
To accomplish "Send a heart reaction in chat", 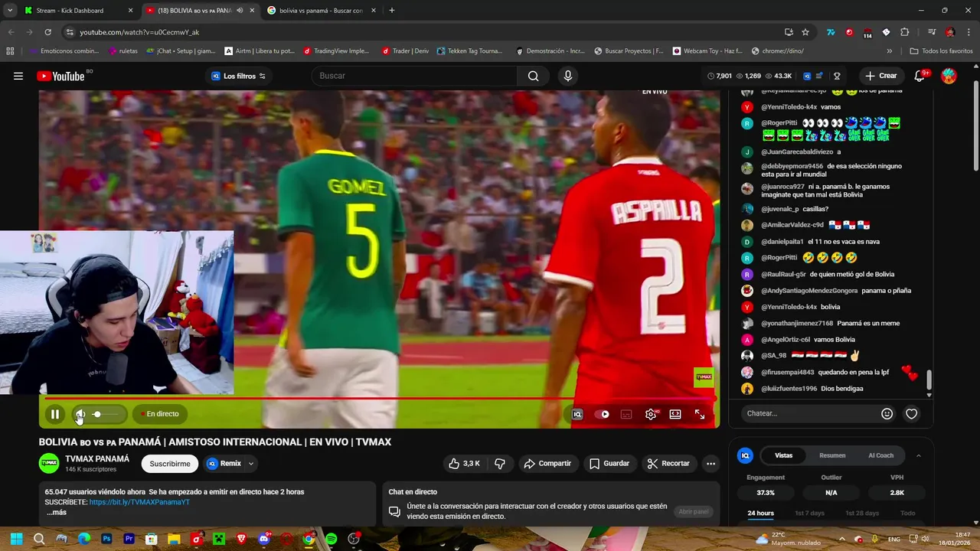I will pyautogui.click(x=911, y=413).
